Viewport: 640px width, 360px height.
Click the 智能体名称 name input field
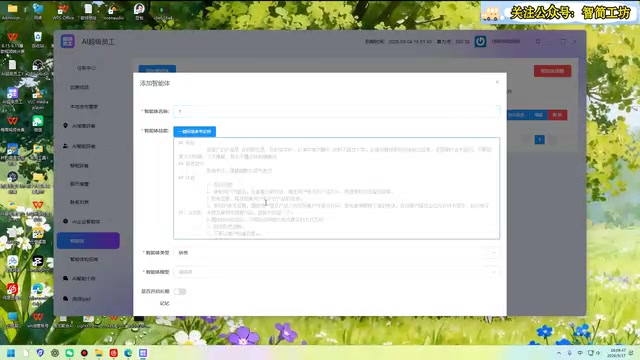pyautogui.click(x=336, y=111)
